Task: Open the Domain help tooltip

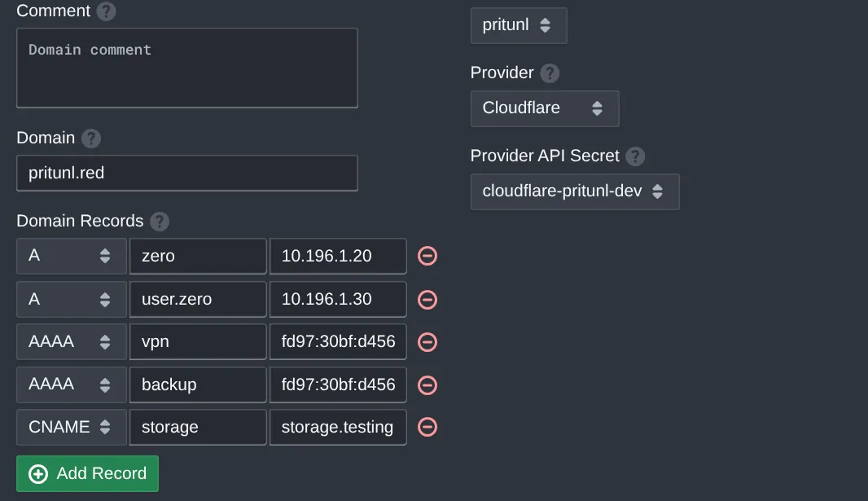Action: coord(90,138)
